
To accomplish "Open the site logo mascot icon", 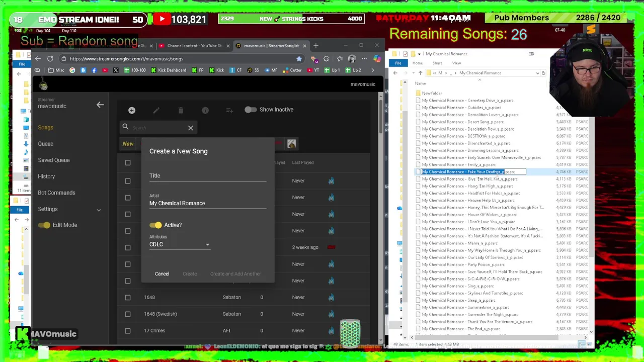I will coord(43,84).
